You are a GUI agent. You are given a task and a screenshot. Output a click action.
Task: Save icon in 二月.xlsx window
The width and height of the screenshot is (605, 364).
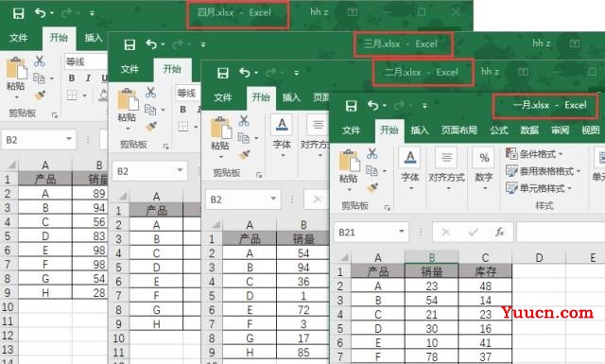[x=223, y=73]
